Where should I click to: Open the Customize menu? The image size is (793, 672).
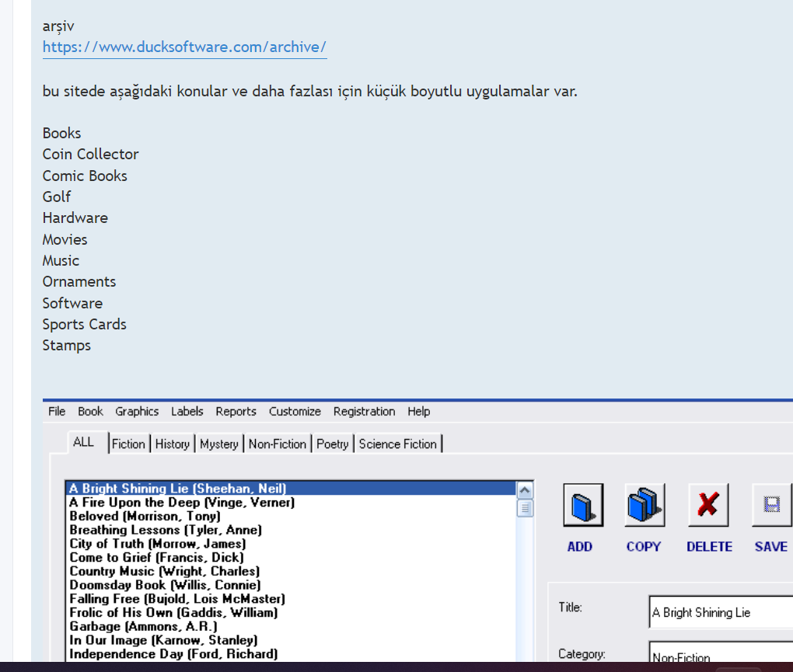295,411
